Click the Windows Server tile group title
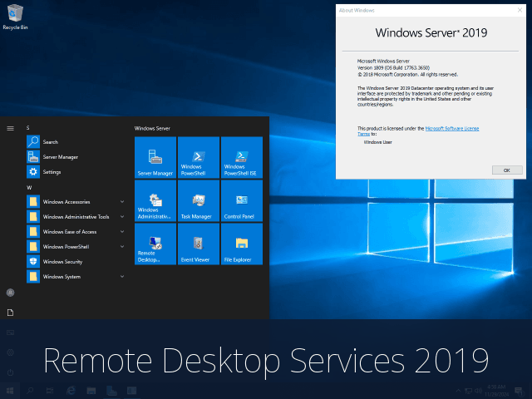The height and width of the screenshot is (399, 532). click(x=152, y=128)
